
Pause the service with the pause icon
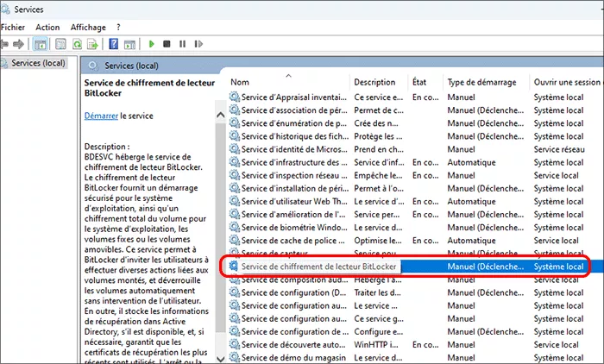pyautogui.click(x=182, y=44)
